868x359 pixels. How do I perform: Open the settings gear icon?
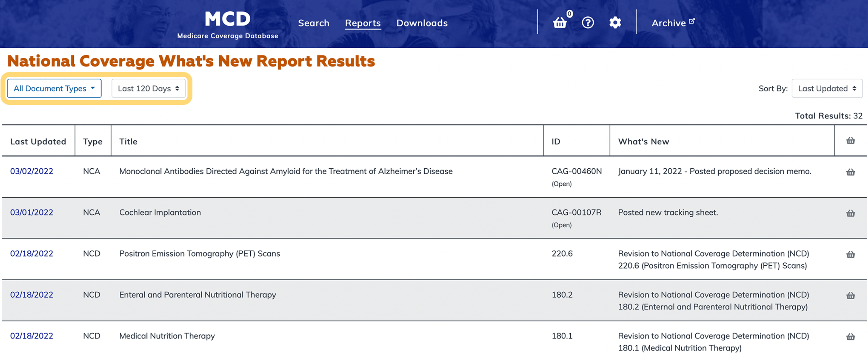click(x=615, y=23)
